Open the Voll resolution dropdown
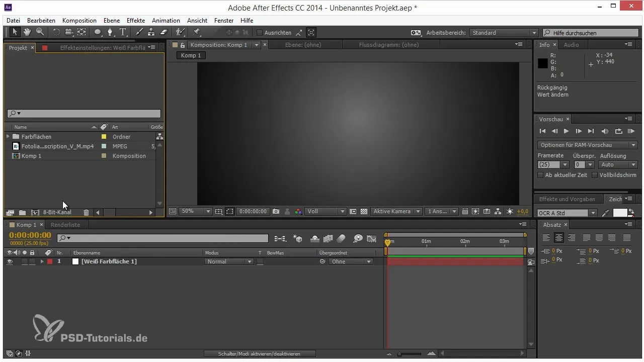Screen dimensions: 644x362 click(x=326, y=212)
